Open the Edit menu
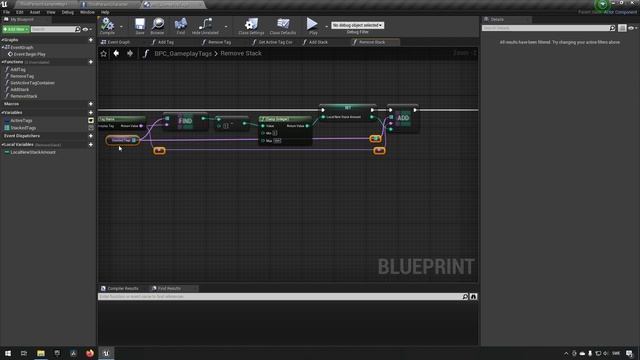This screenshot has height=360, width=640. (20, 12)
